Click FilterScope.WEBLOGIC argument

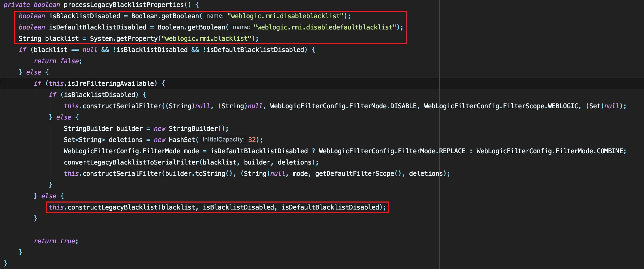540,106
